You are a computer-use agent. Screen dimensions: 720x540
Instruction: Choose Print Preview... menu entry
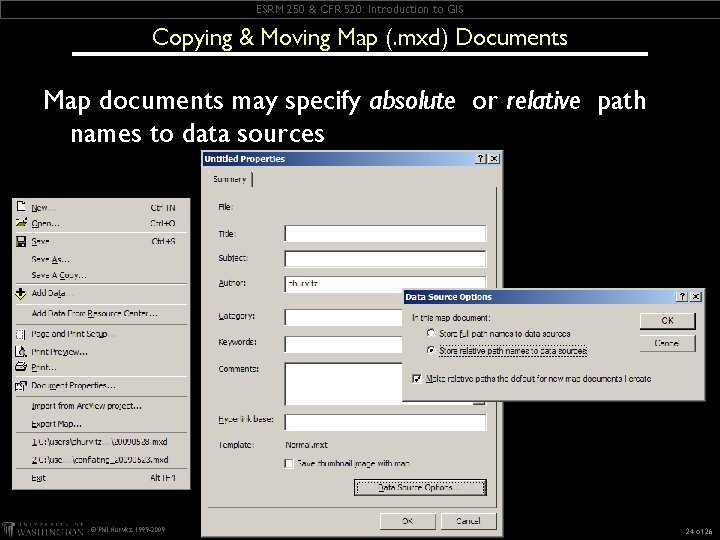(103, 352)
